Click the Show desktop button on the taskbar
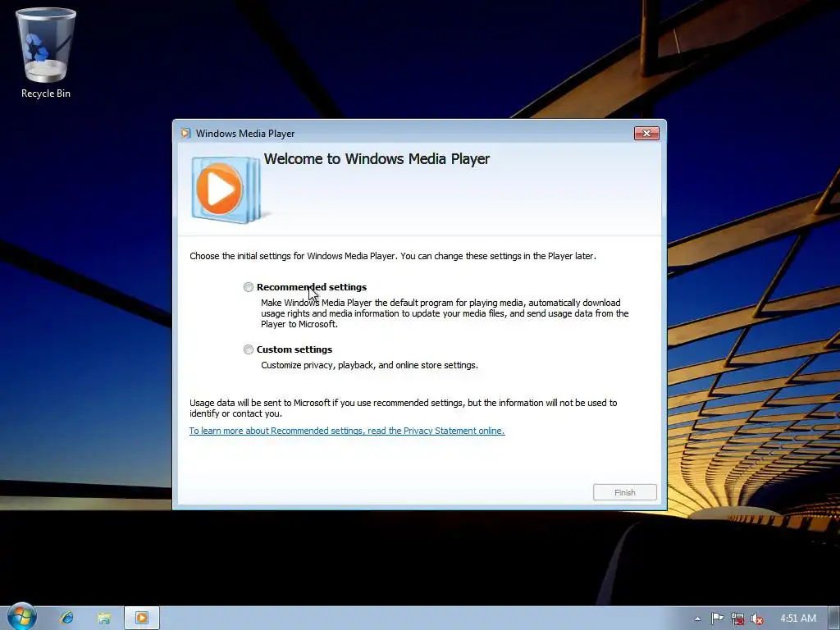Screen dimensions: 840x630 834,619
